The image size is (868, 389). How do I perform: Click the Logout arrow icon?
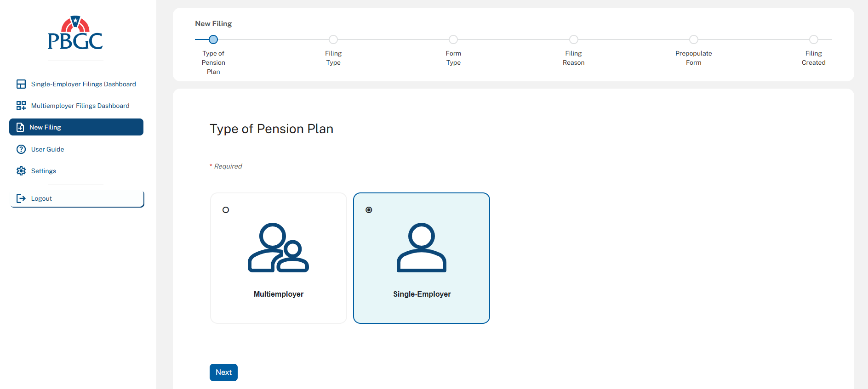(x=21, y=198)
